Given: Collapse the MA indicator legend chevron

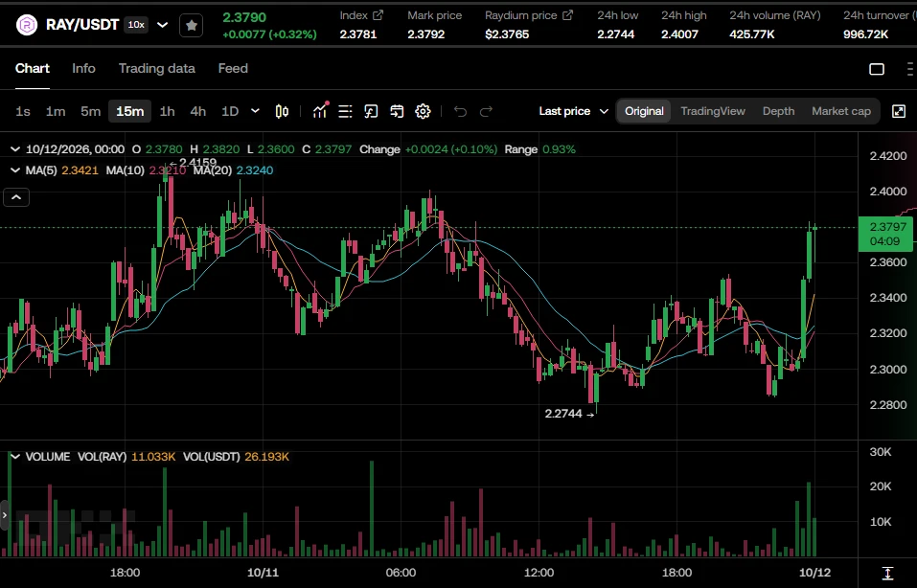Looking at the screenshot, I should point(15,170).
